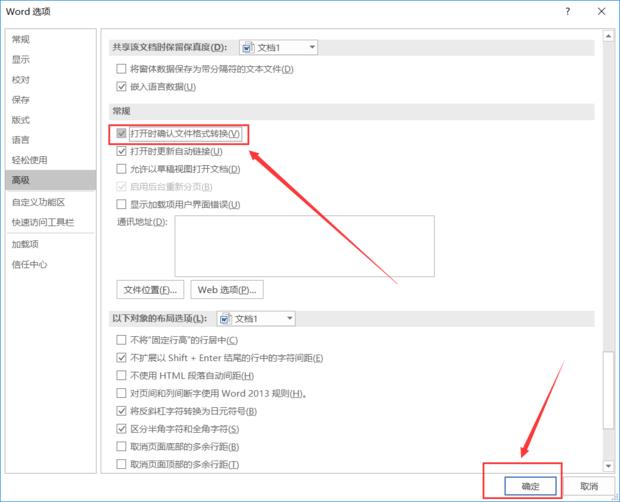Go to 自定义功能区 category

(38, 201)
